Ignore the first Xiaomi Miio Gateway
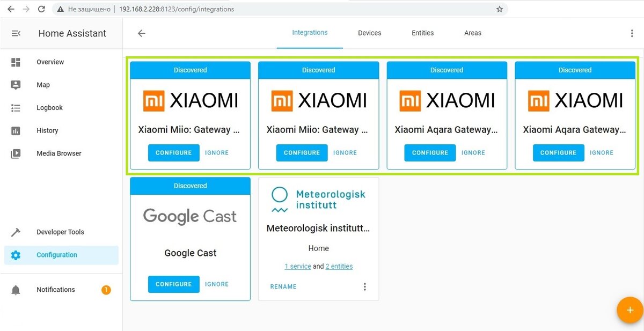 [x=217, y=152]
